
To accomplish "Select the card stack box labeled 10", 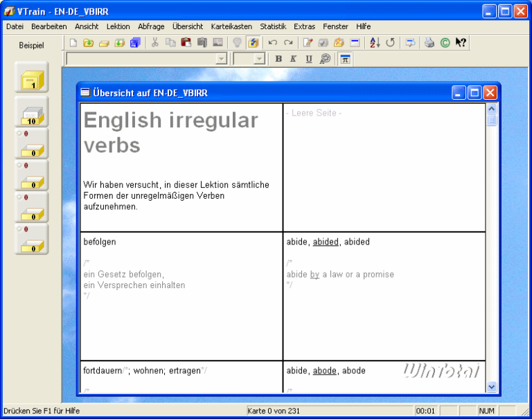I will pos(32,112).
